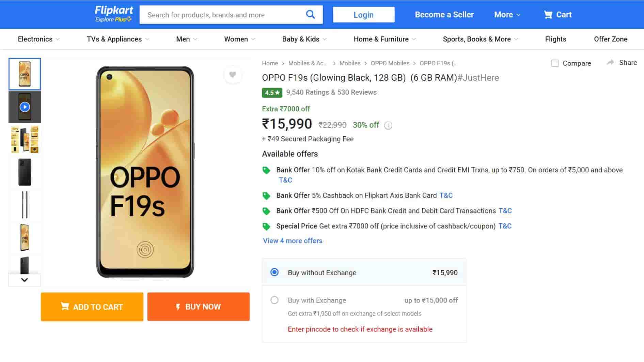The width and height of the screenshot is (644, 362).
Task: Open the More dropdown in header
Action: pos(507,15)
